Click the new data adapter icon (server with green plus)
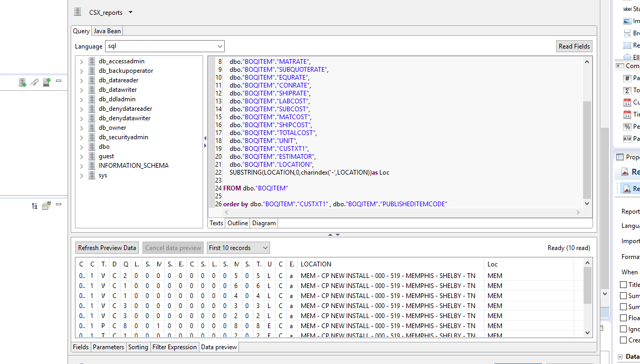640x364 pixels. pos(22,82)
